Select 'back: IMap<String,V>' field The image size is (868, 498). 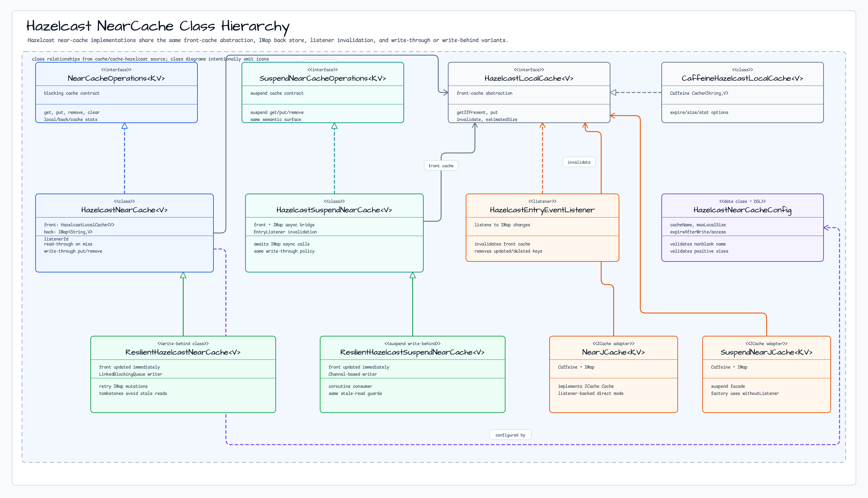(68, 232)
